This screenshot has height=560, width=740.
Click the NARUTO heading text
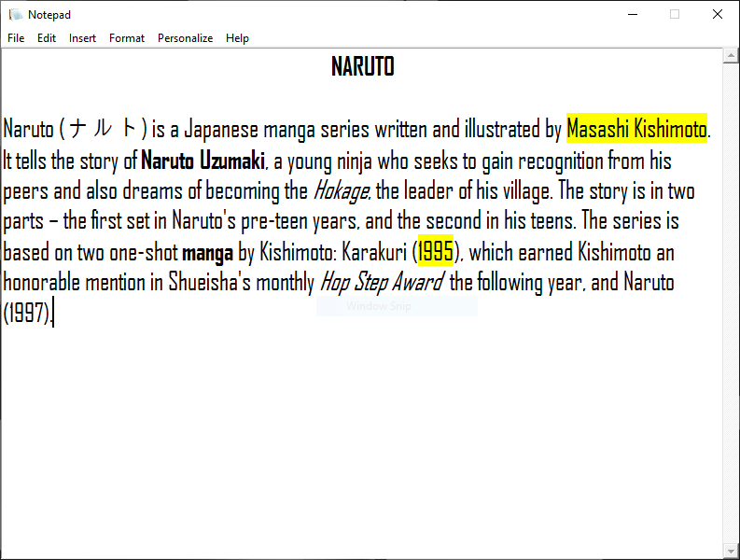point(362,66)
